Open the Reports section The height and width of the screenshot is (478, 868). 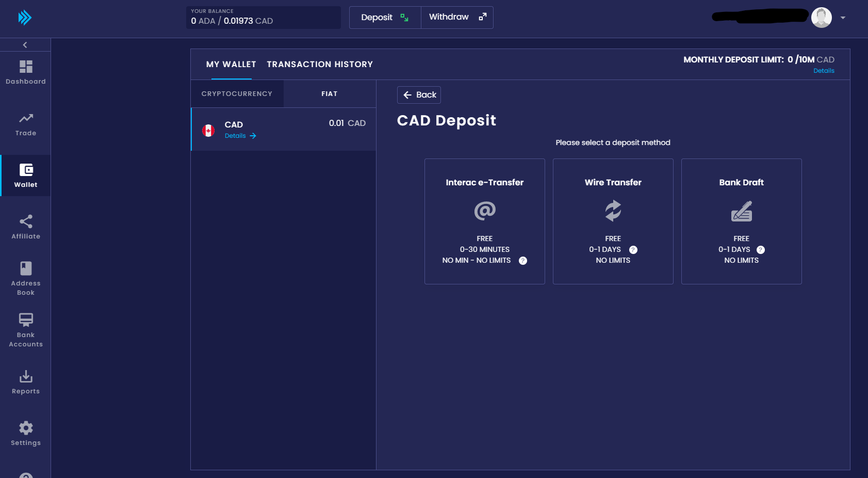pyautogui.click(x=25, y=376)
